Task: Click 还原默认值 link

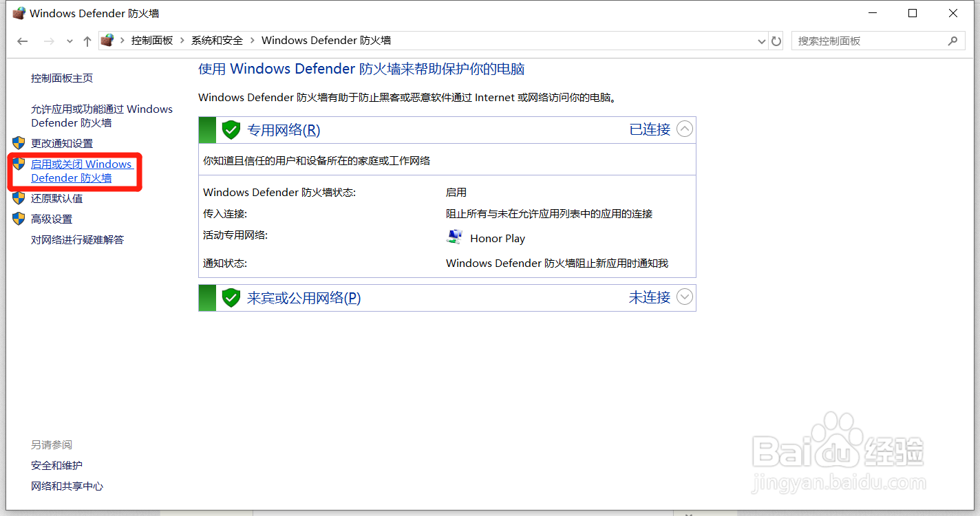Action: click(x=56, y=199)
